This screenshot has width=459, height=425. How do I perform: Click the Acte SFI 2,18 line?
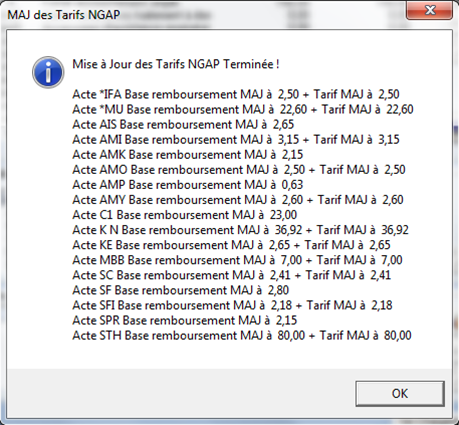pyautogui.click(x=232, y=305)
